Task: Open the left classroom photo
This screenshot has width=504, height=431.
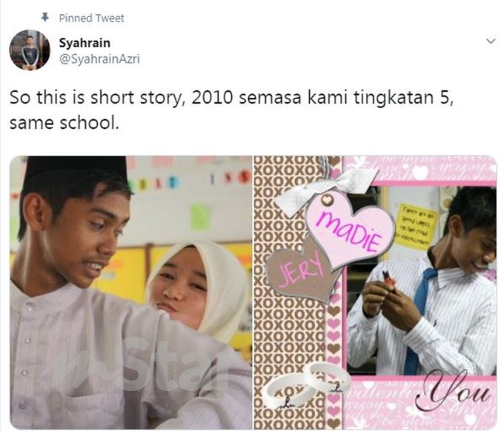Action: [131, 293]
